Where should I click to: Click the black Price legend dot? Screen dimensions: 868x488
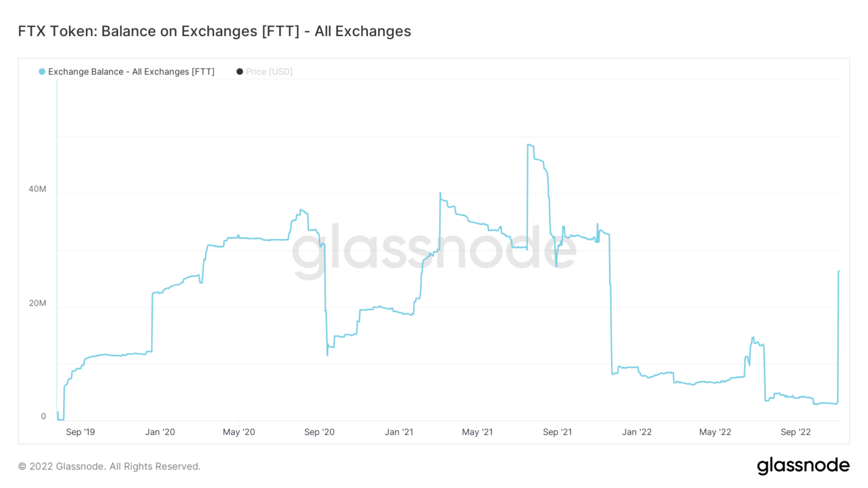tap(240, 72)
